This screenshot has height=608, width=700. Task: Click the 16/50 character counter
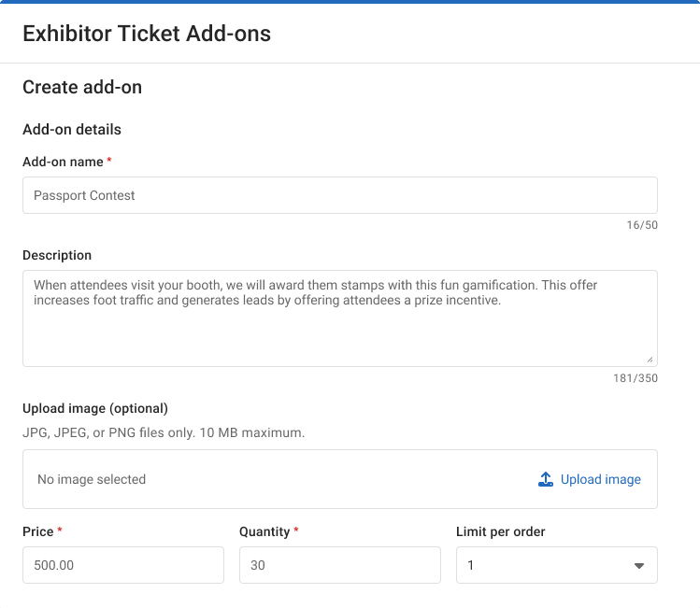click(x=642, y=225)
